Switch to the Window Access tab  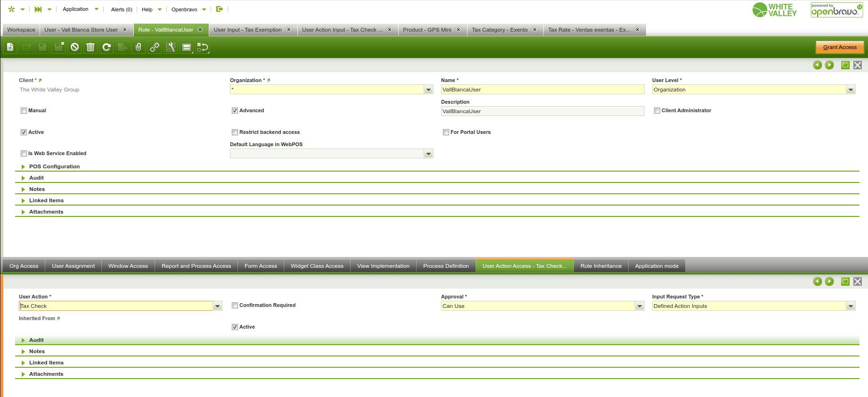128,266
